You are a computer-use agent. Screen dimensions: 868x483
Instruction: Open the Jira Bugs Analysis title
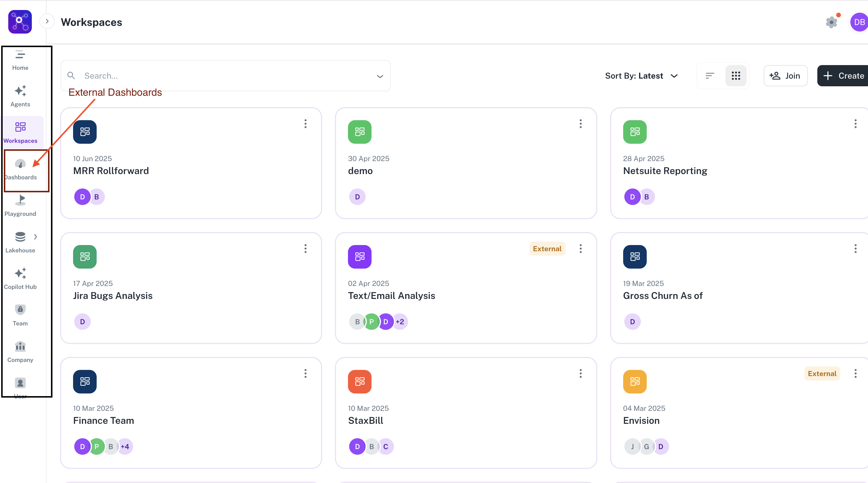(113, 296)
